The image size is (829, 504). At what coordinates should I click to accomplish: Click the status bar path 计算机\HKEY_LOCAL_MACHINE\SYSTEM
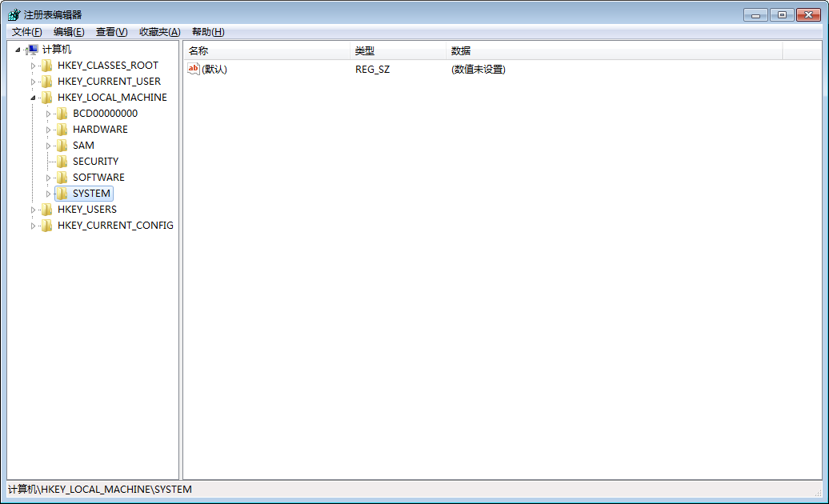100,490
